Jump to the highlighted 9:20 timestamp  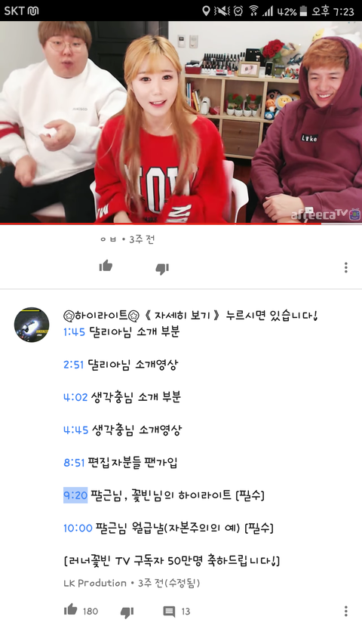pos(75,495)
